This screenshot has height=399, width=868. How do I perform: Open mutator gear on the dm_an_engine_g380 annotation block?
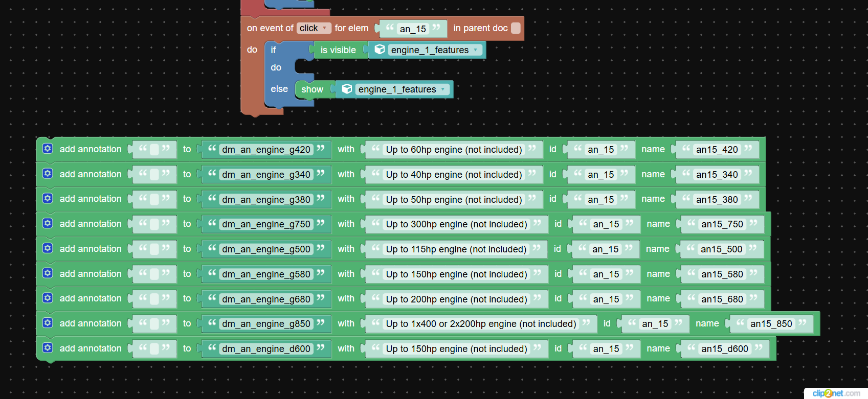point(48,198)
